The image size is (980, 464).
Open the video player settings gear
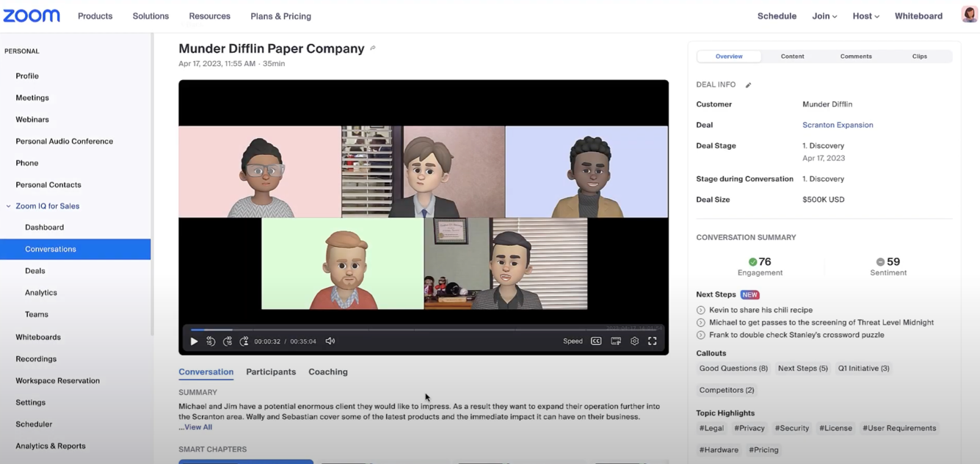click(634, 341)
